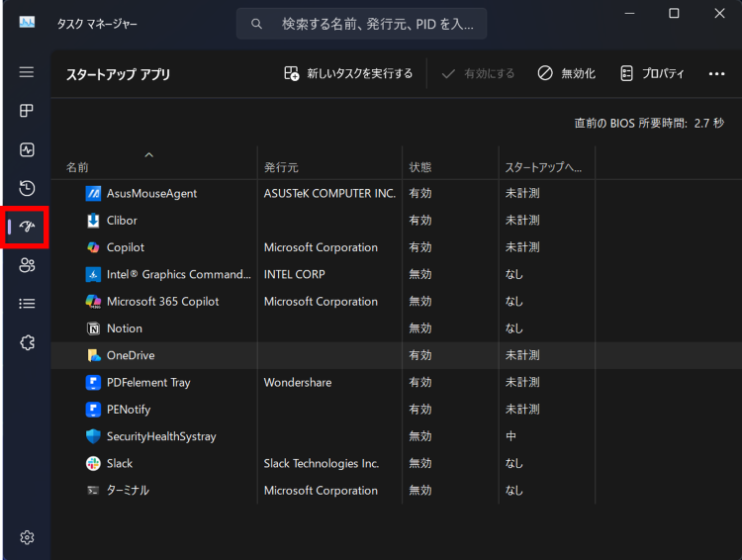Select the Copilot row name
The height and width of the screenshot is (560, 742).
pos(126,247)
